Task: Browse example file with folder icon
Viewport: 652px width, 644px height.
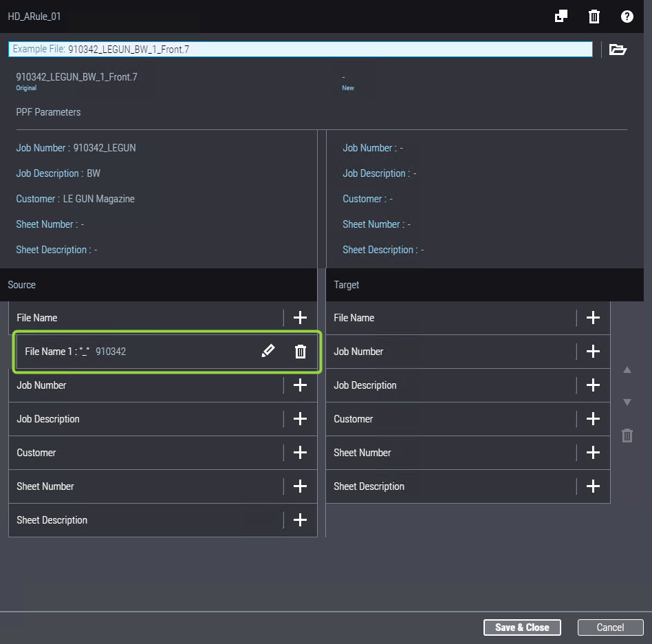Action: point(618,50)
